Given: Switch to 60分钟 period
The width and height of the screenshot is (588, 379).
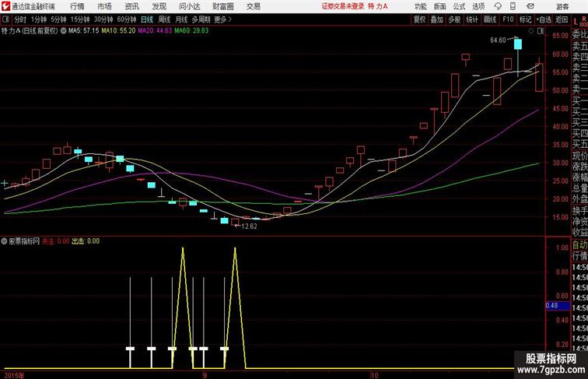Looking at the screenshot, I should 127,19.
